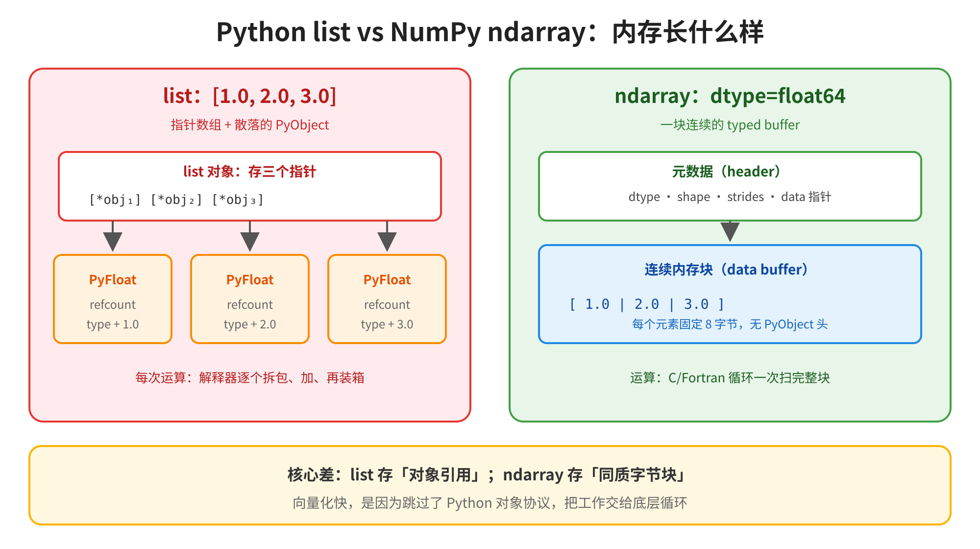This screenshot has height=549, width=980.
Task: Click the word 'dtype' in the header box
Action: [x=644, y=197]
